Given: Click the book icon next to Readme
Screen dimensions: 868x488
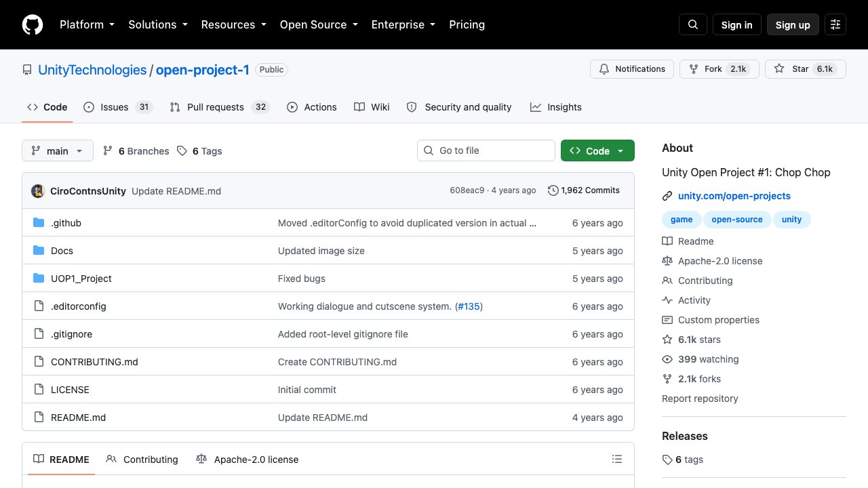Looking at the screenshot, I should (x=667, y=241).
